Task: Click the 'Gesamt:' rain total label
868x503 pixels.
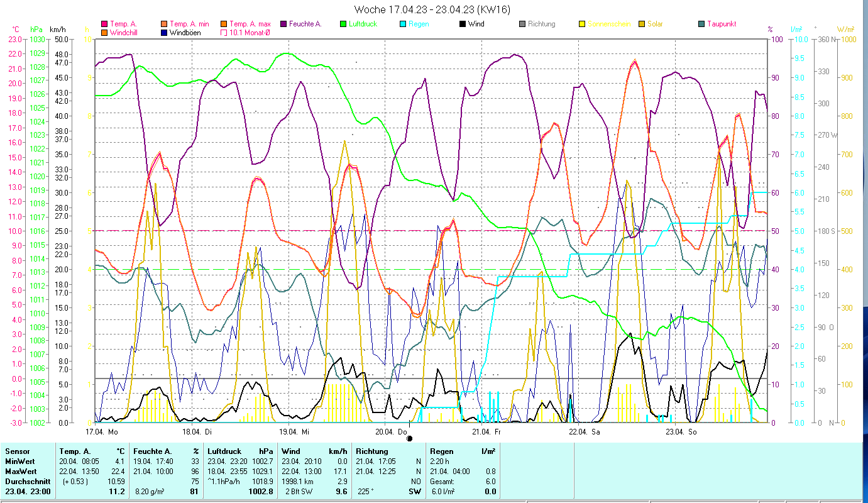Action: pyautogui.click(x=442, y=481)
